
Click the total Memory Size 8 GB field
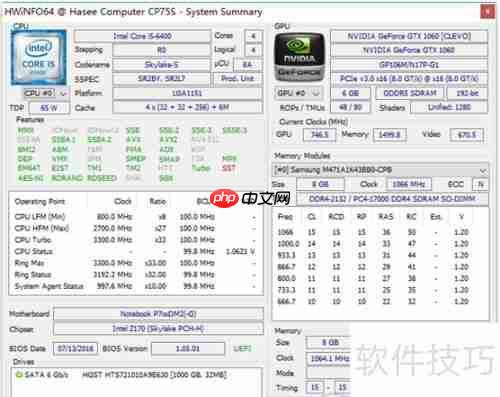pyautogui.click(x=328, y=342)
